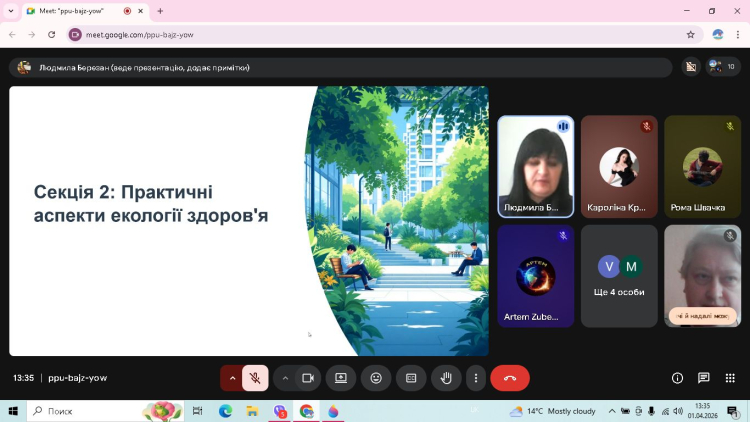Open the three-dot more options menu

[x=476, y=378]
